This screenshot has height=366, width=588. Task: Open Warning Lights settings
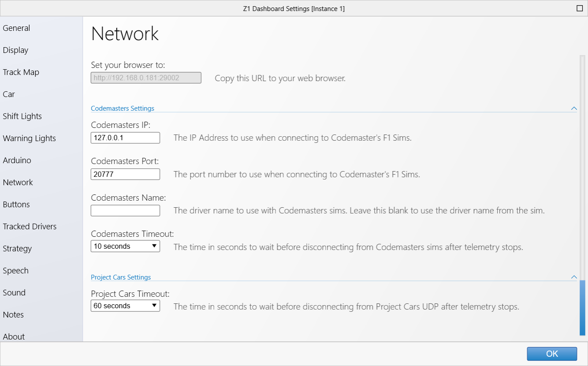(29, 138)
